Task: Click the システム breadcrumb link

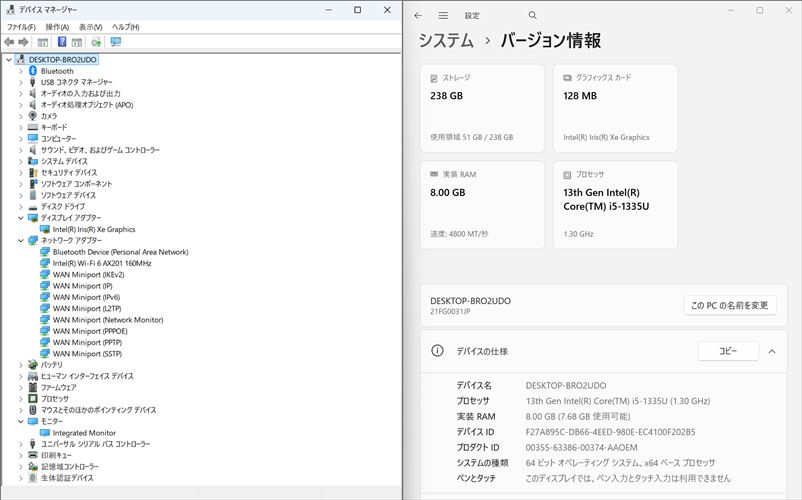Action: [446, 41]
